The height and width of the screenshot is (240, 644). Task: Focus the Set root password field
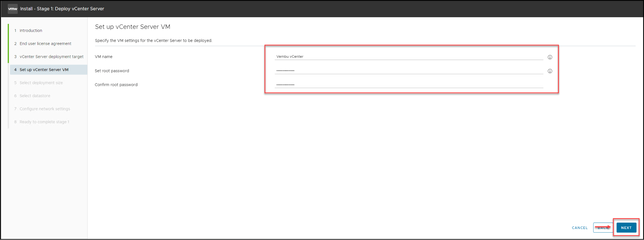(x=409, y=70)
